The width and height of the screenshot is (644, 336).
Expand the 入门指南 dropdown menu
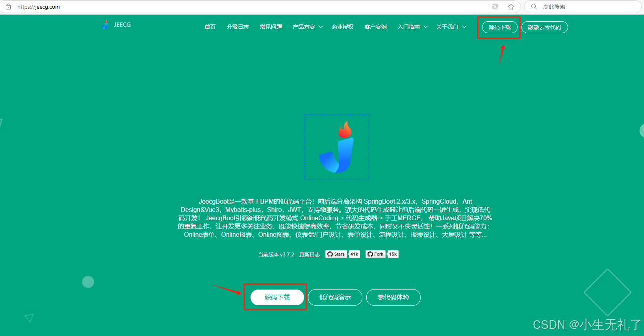[x=412, y=27]
